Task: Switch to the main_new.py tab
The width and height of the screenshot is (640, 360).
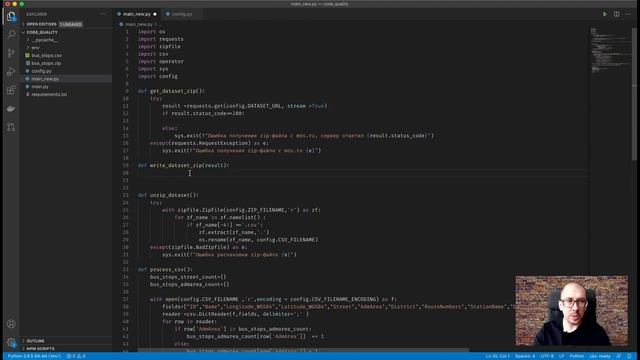Action: point(137,14)
